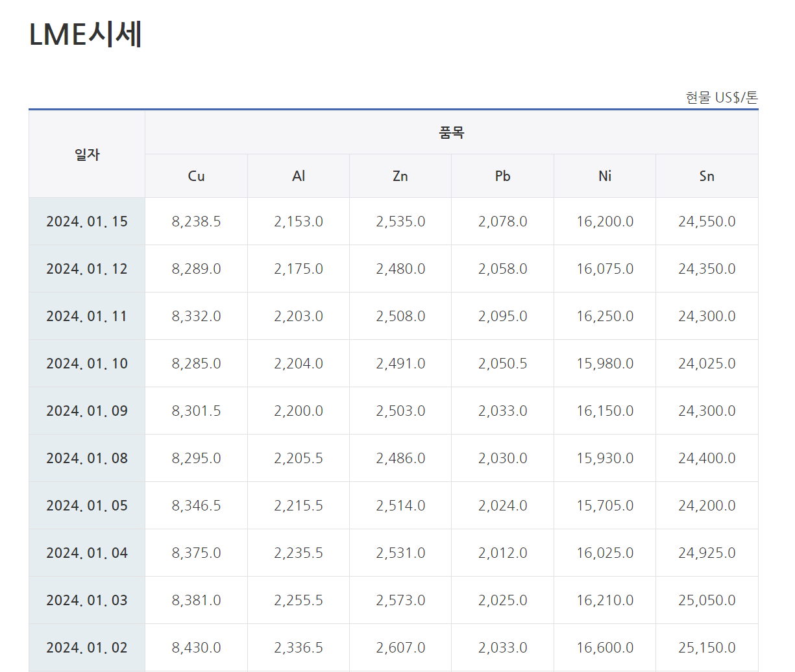Click the 현물 US$/톤 unit label
Image resolution: width=795 pixels, height=672 pixels.
tap(721, 98)
